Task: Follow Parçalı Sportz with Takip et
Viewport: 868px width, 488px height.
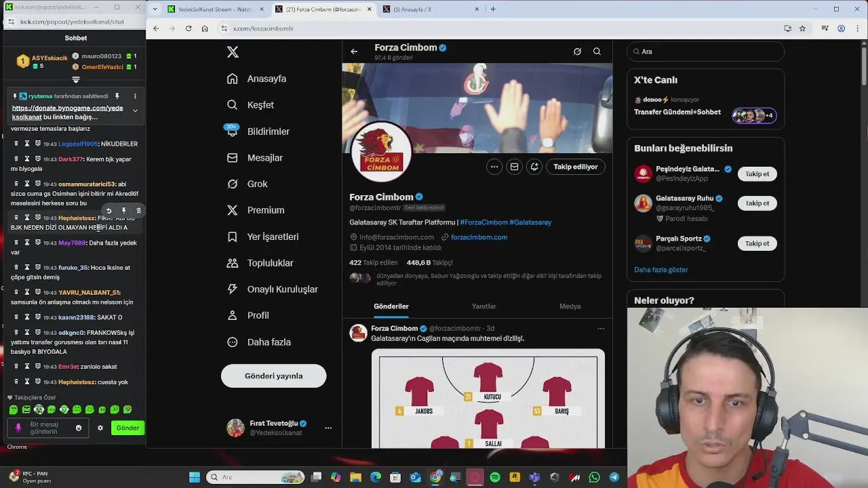Action: 757,243
